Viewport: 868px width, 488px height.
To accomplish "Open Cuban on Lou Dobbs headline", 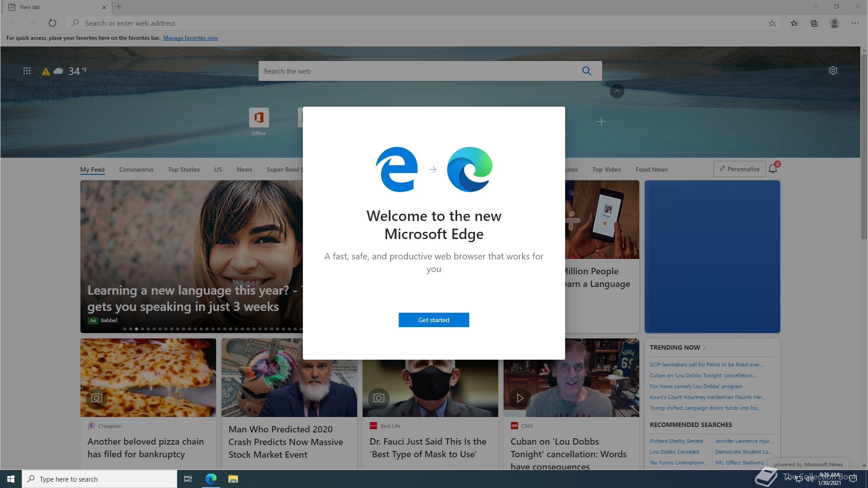I will click(x=569, y=453).
